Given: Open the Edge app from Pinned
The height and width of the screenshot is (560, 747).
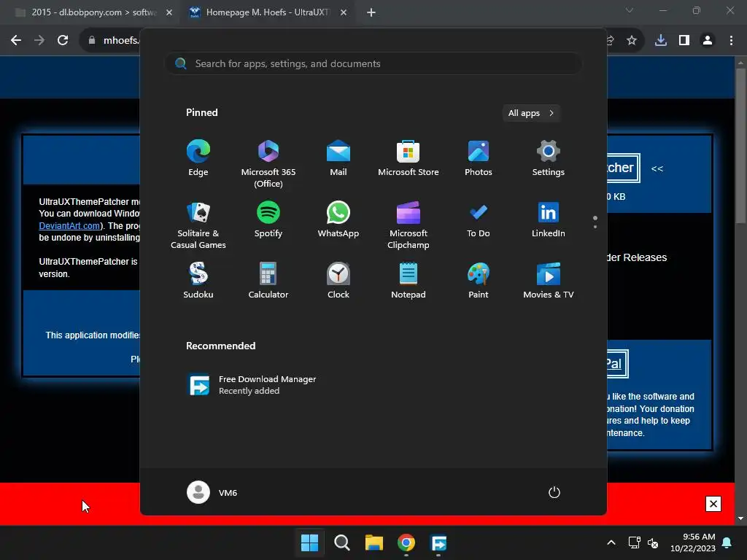Looking at the screenshot, I should (198, 158).
